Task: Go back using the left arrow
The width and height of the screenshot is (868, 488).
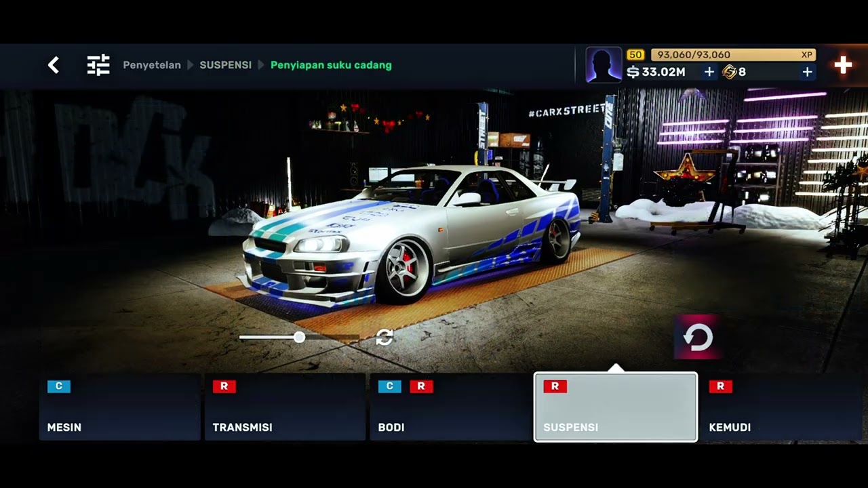Action: pyautogui.click(x=54, y=65)
